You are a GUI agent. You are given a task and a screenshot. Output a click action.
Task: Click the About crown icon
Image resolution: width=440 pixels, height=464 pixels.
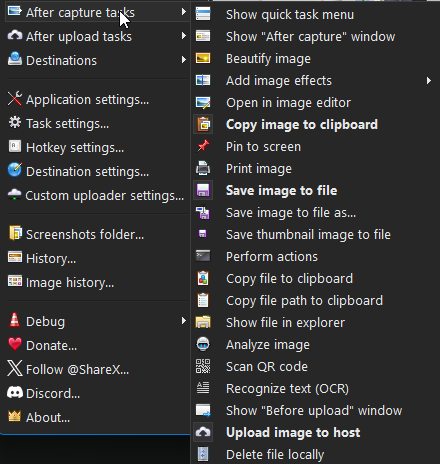pyautogui.click(x=14, y=416)
